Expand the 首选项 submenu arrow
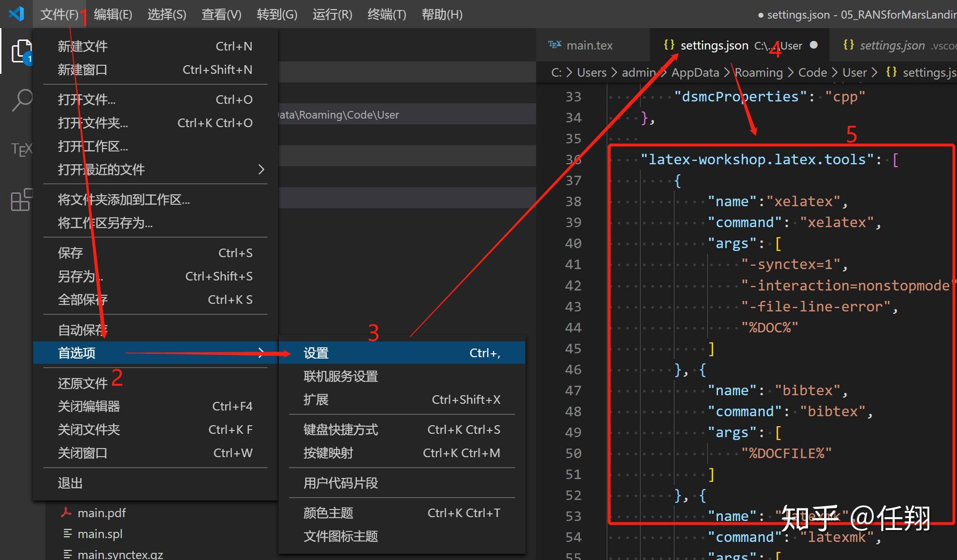957x560 pixels. pyautogui.click(x=261, y=352)
